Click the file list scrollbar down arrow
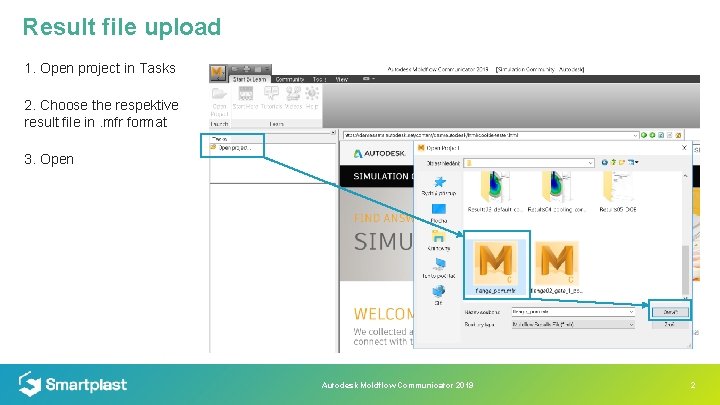 click(685, 298)
